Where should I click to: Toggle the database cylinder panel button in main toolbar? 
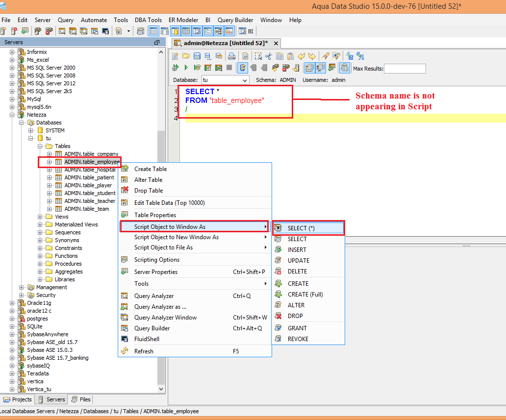click(x=175, y=31)
